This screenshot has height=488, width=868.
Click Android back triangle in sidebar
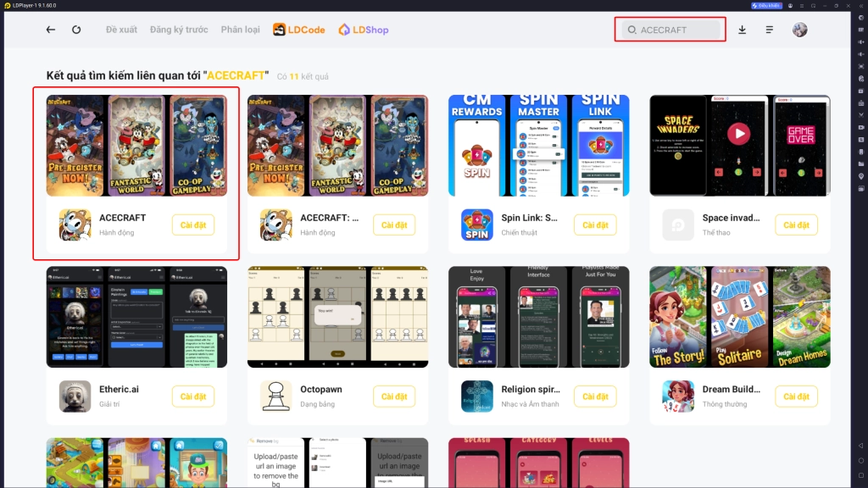click(x=861, y=446)
